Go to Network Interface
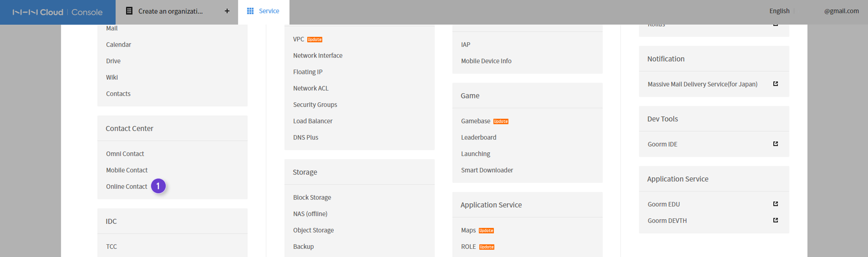The image size is (868, 257). coord(318,56)
